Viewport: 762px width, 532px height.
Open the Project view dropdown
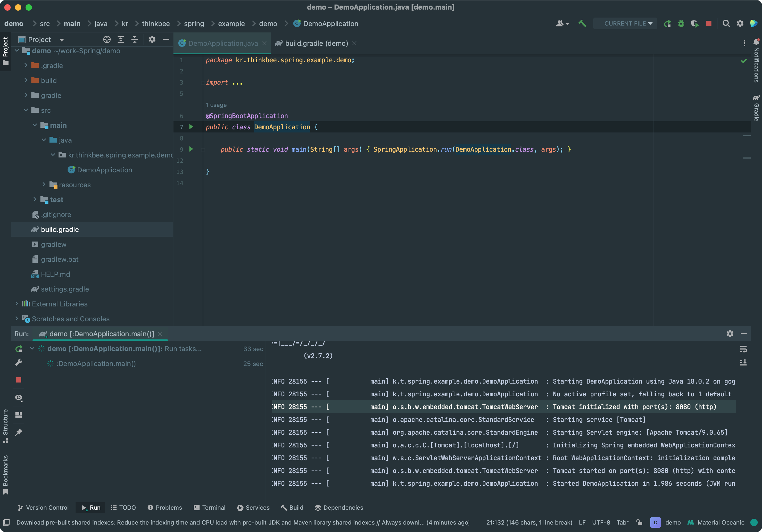click(61, 40)
